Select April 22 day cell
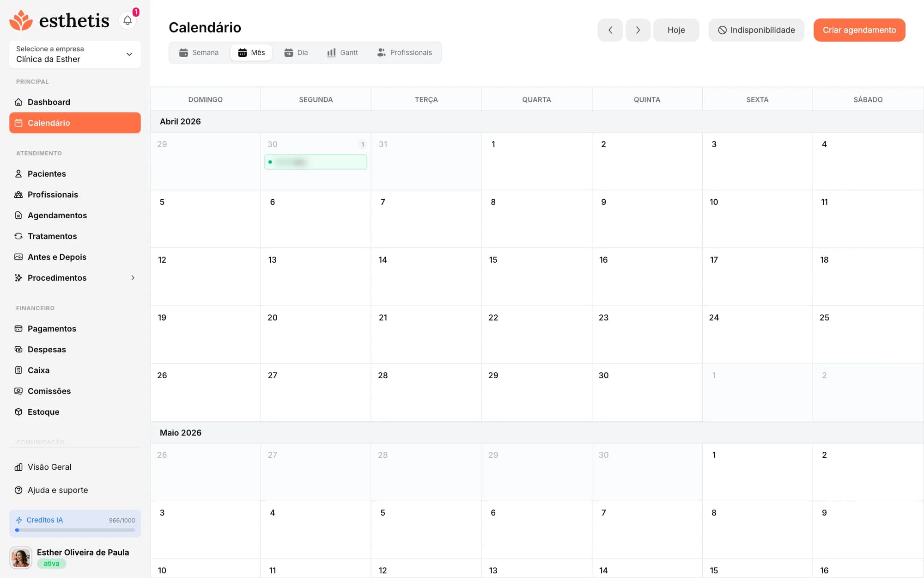This screenshot has width=924, height=578. pos(536,334)
